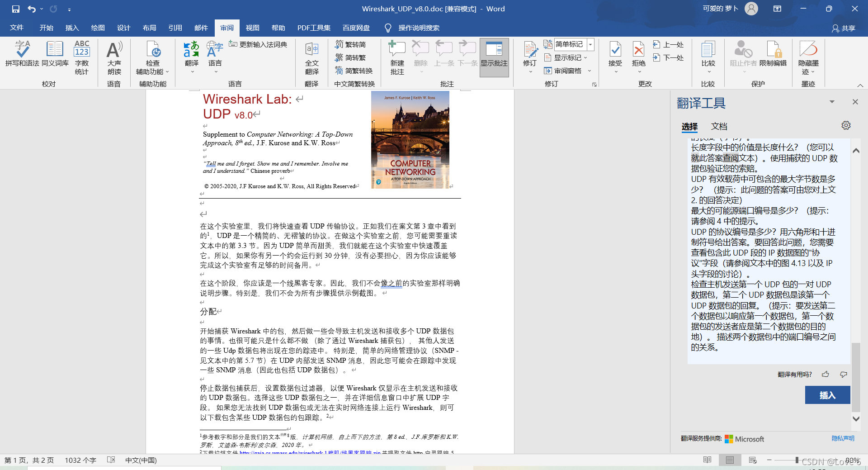
Task: Click the zoom slider handle
Action: tap(797, 460)
